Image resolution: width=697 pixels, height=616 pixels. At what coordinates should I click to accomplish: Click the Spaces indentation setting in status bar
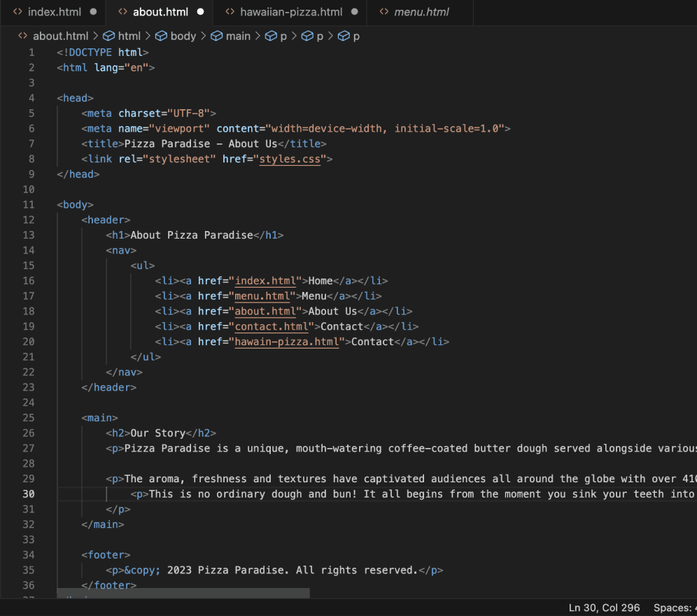click(675, 608)
